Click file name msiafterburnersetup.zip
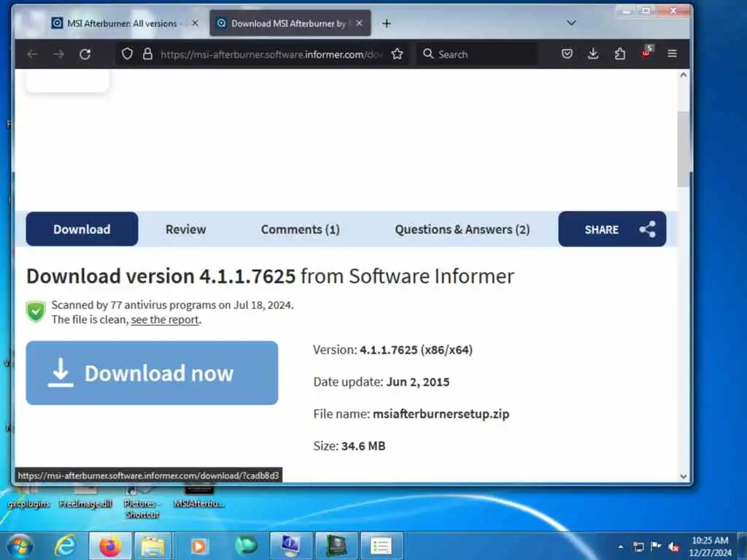 441,414
